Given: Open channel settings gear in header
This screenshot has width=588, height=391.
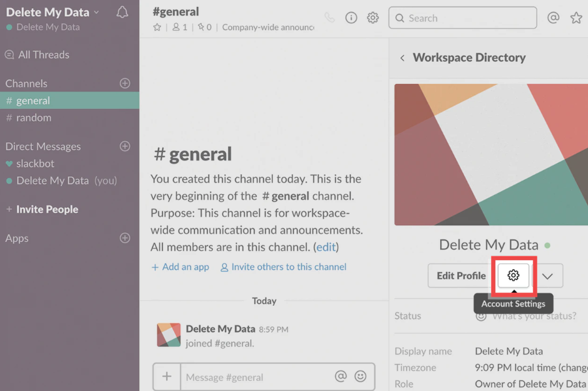Looking at the screenshot, I should coord(373,18).
